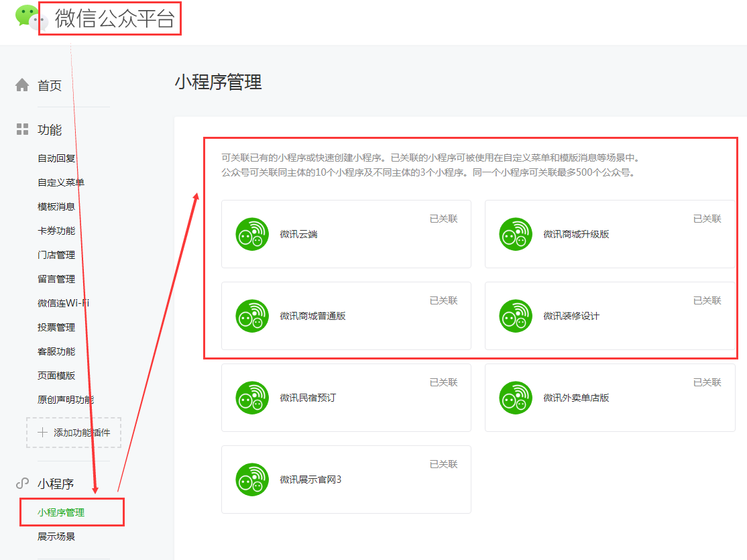Image resolution: width=747 pixels, height=560 pixels.
Task: Go to 模板消息 menu item
Action: click(56, 207)
